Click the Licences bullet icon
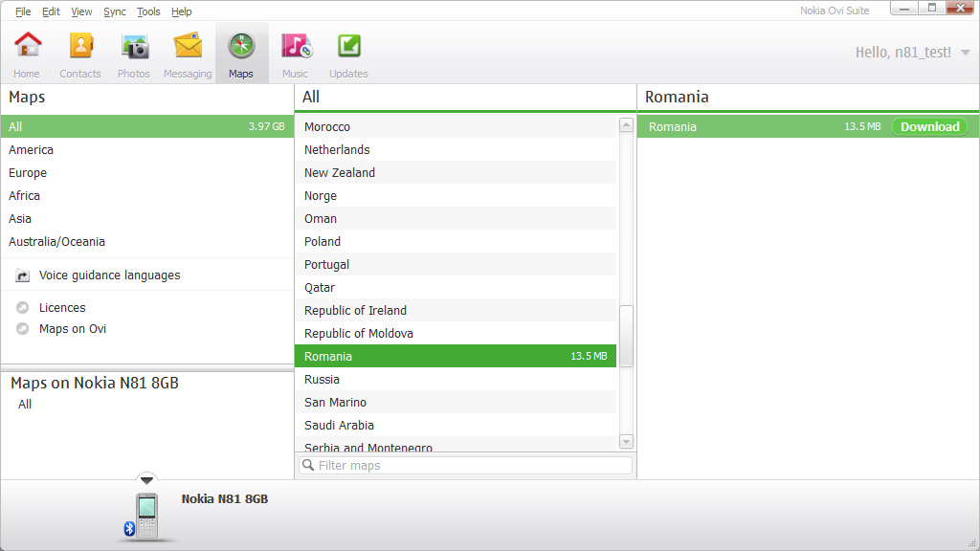 [x=23, y=307]
